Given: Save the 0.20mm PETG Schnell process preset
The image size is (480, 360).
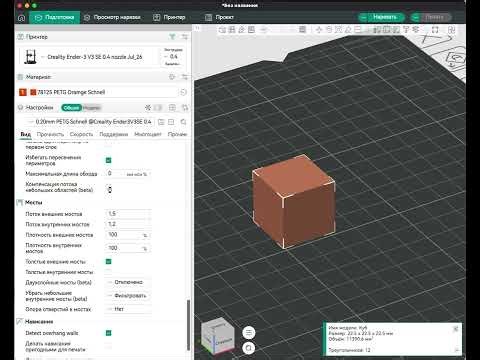Looking at the screenshot, I should coord(161,122).
